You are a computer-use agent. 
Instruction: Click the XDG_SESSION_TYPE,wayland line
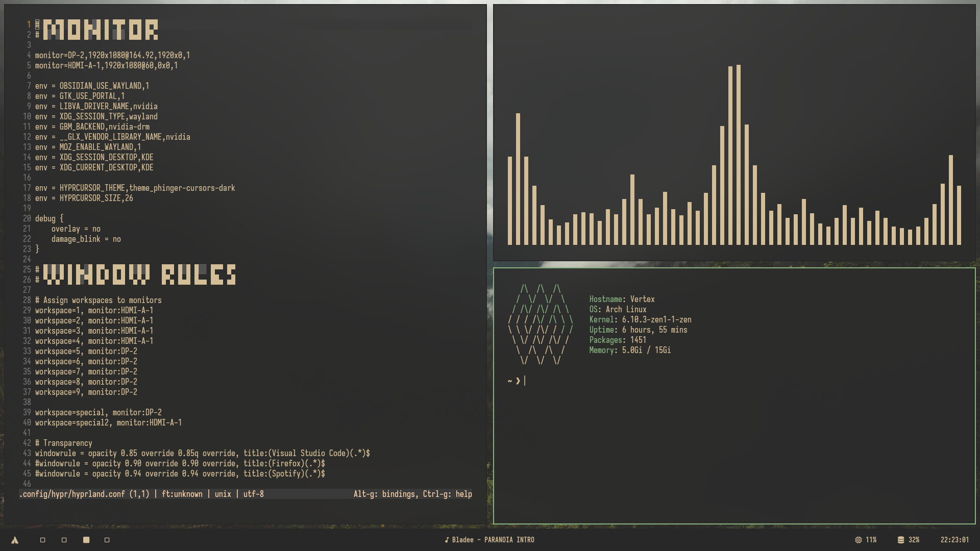[x=96, y=116]
